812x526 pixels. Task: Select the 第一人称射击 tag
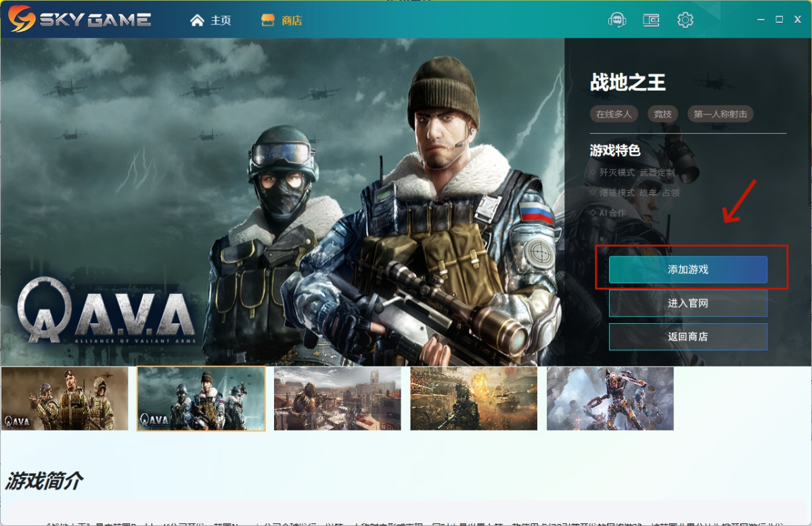click(x=721, y=114)
